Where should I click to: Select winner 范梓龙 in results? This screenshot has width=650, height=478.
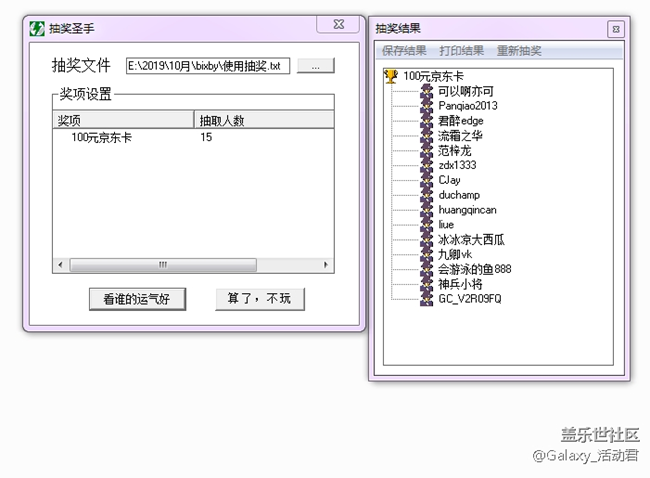(455, 150)
